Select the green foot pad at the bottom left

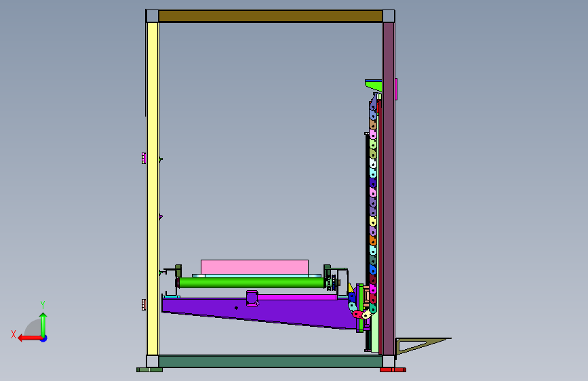(x=149, y=369)
